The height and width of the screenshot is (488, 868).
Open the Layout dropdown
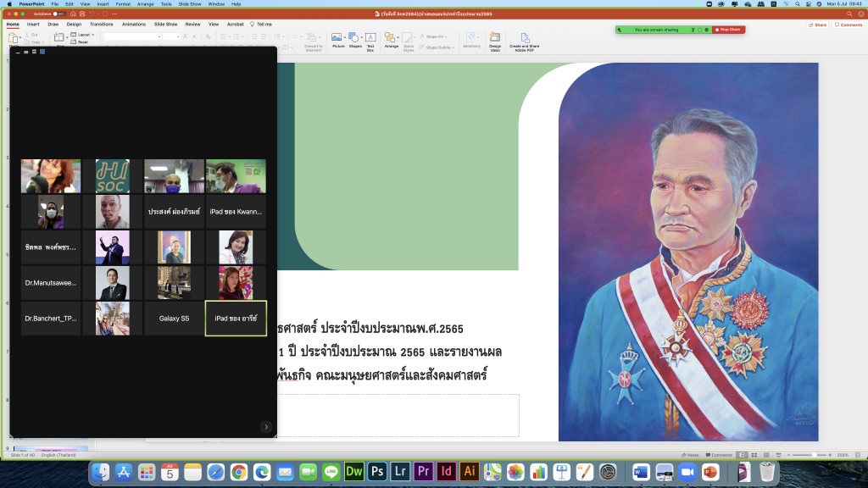tap(82, 35)
